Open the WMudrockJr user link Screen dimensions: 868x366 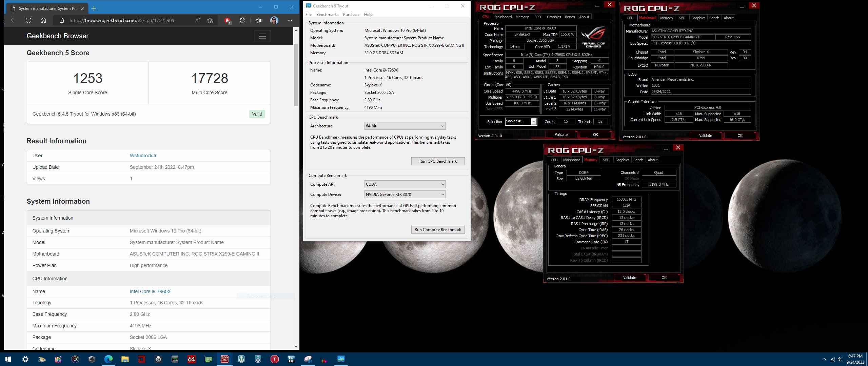coord(143,156)
